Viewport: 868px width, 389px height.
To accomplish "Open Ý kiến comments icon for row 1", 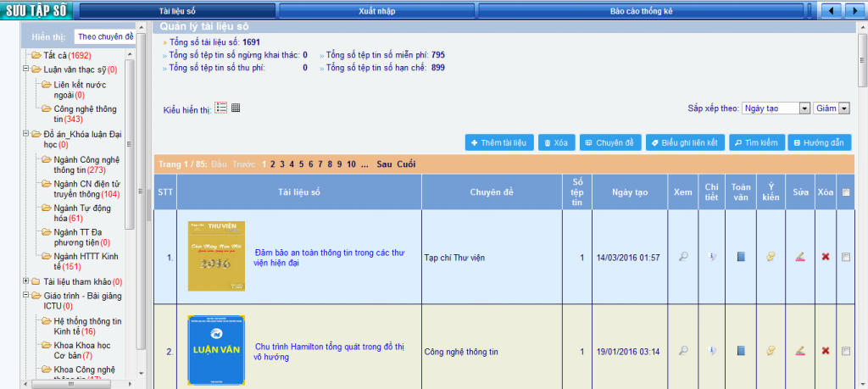I will 771,257.
